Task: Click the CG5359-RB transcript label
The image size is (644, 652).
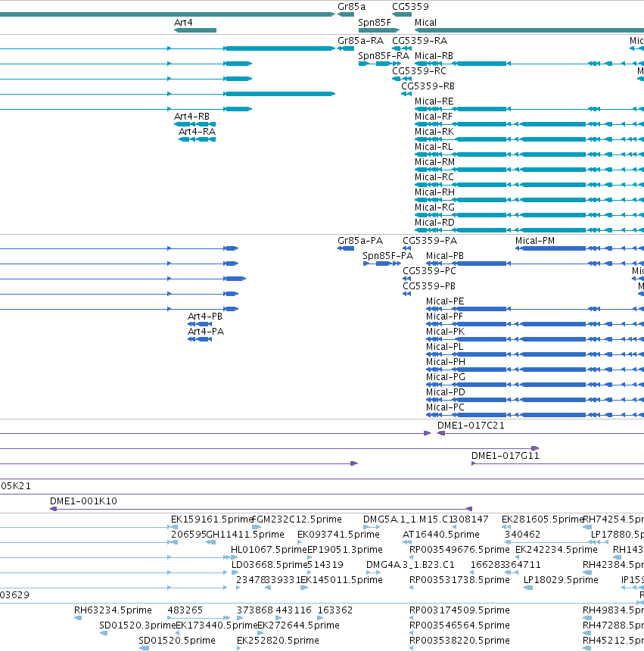Action: [428, 86]
